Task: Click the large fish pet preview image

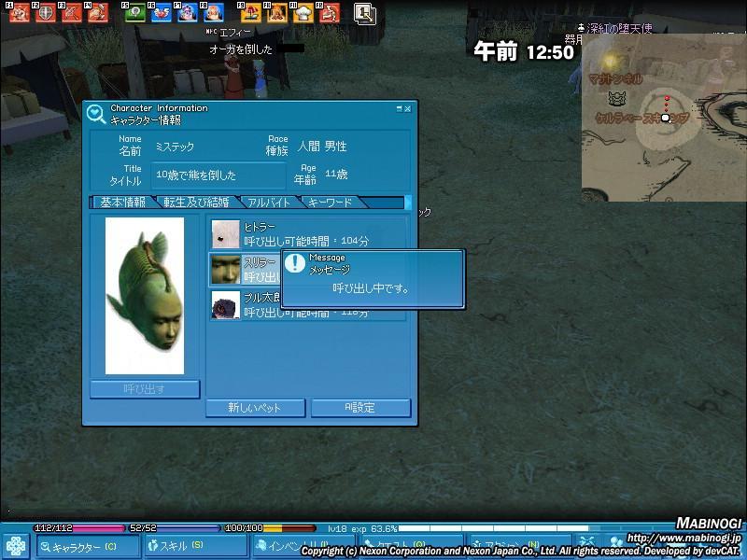Action: [145, 296]
